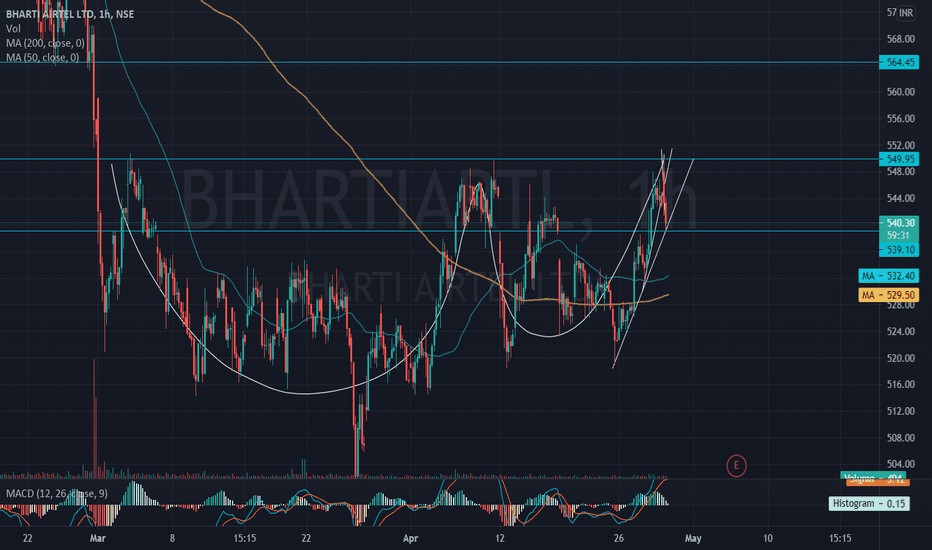
Task: Click the 512.00 price axis label
Action: 900,411
